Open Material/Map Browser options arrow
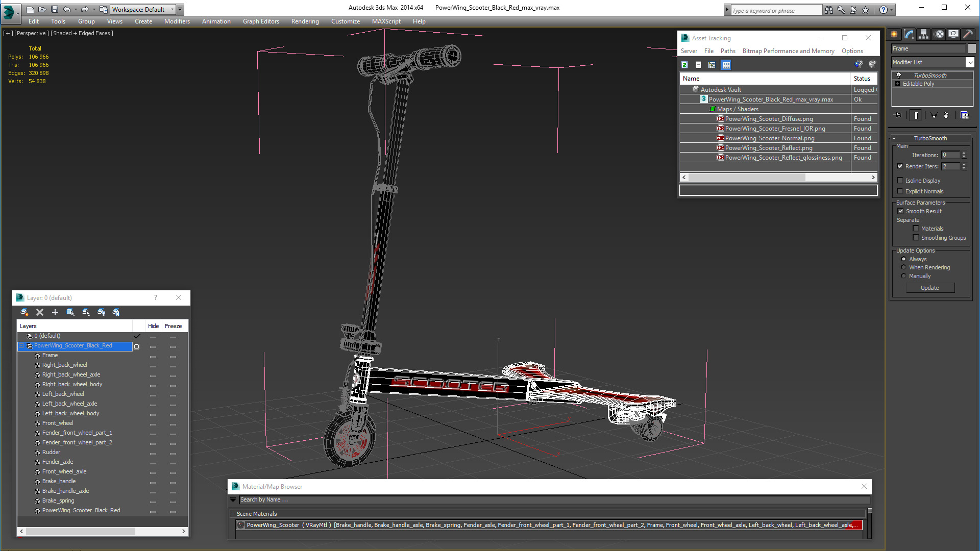This screenshot has width=980, height=551. click(x=233, y=500)
